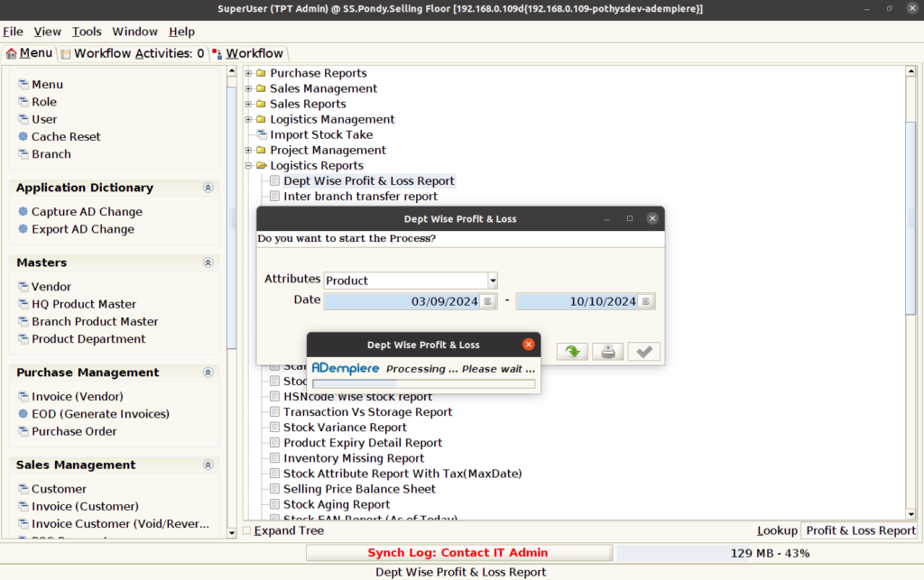Collapse the Logistics Reports tree node
Image resolution: width=924 pixels, height=580 pixels.
(x=248, y=165)
